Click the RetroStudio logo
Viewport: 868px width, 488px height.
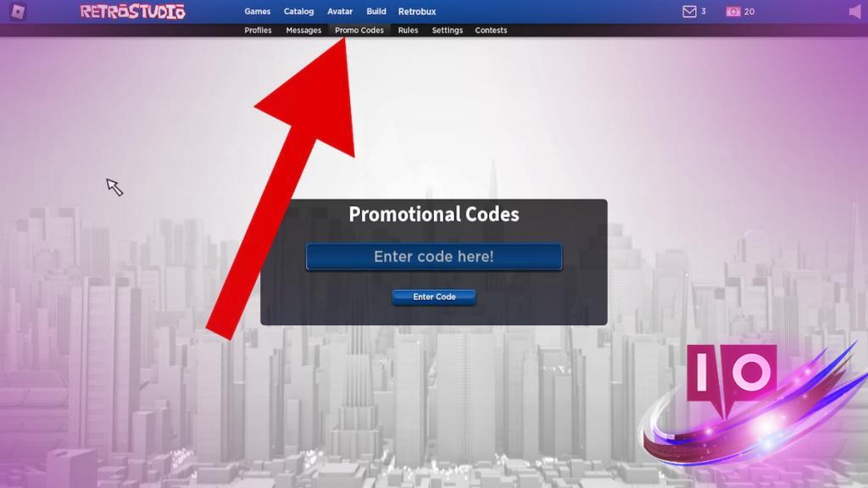pos(133,12)
